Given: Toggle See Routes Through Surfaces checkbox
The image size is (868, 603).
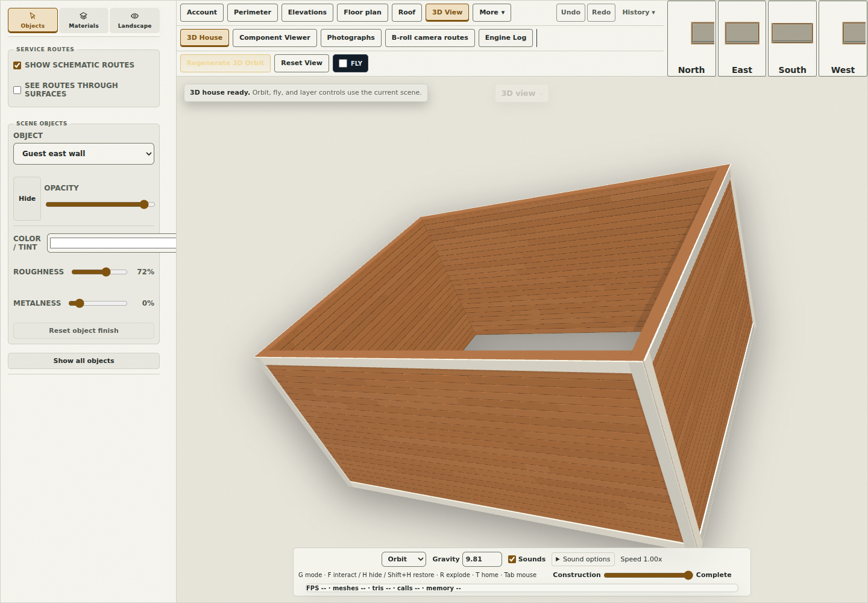Looking at the screenshot, I should pyautogui.click(x=17, y=90).
